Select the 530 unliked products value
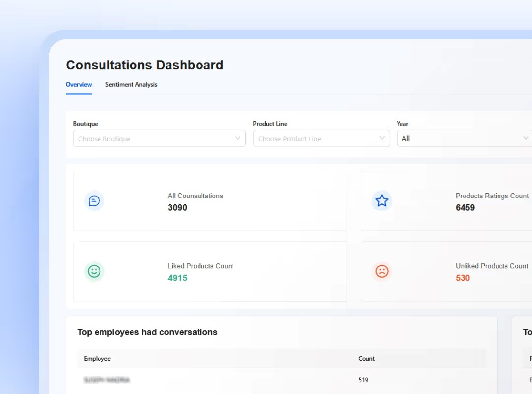Viewport: 532px width, 394px height. pyautogui.click(x=463, y=278)
